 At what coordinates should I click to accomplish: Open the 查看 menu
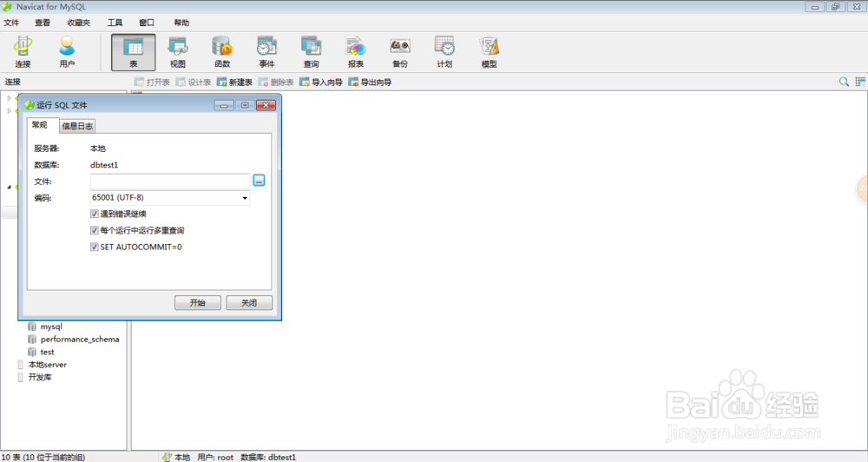click(42, 23)
